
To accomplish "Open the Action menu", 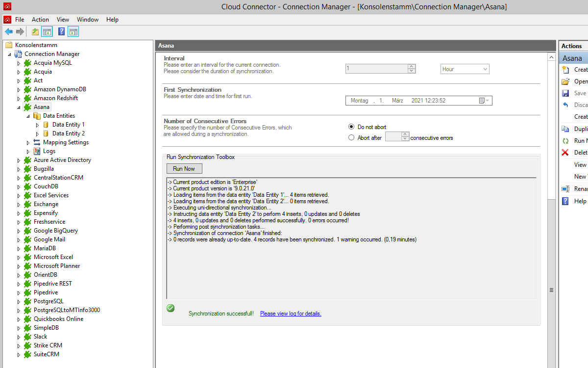I will pos(40,20).
